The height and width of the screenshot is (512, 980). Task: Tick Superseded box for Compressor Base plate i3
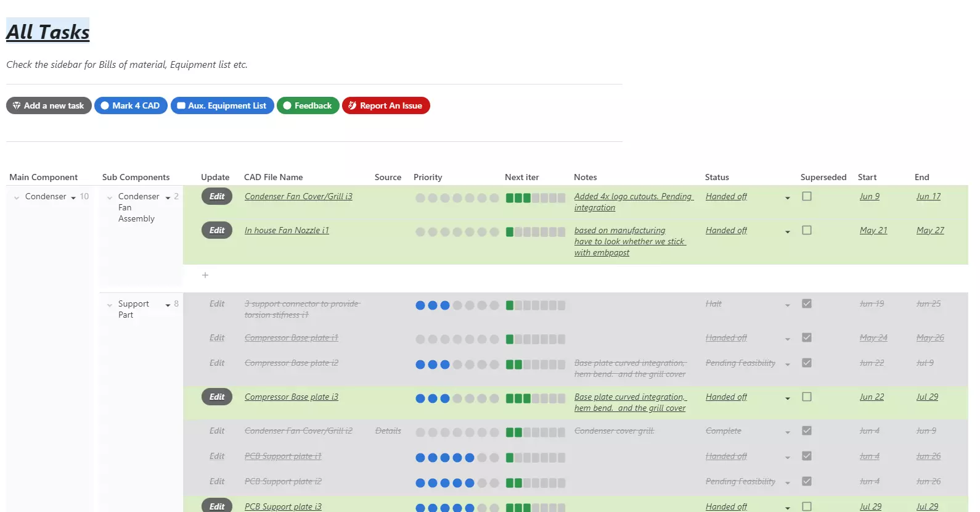pyautogui.click(x=806, y=397)
